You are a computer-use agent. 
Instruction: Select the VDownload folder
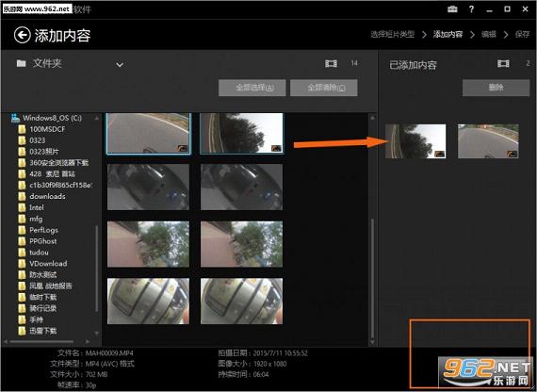coord(48,264)
